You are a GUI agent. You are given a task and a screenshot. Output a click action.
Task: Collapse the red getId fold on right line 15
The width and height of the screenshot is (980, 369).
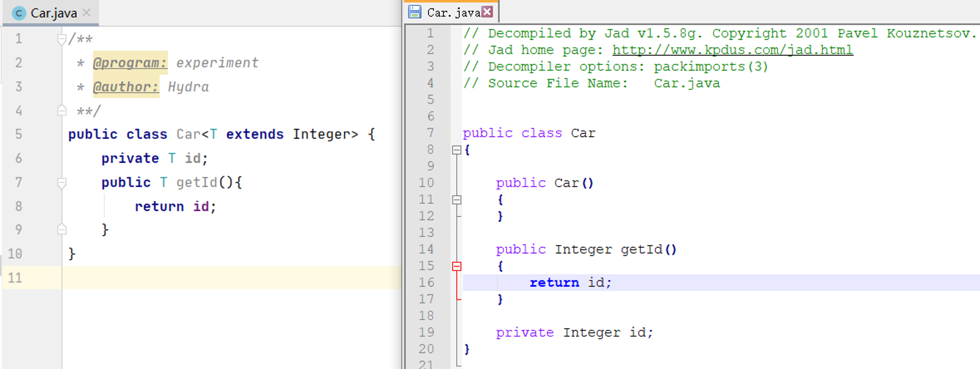456,266
